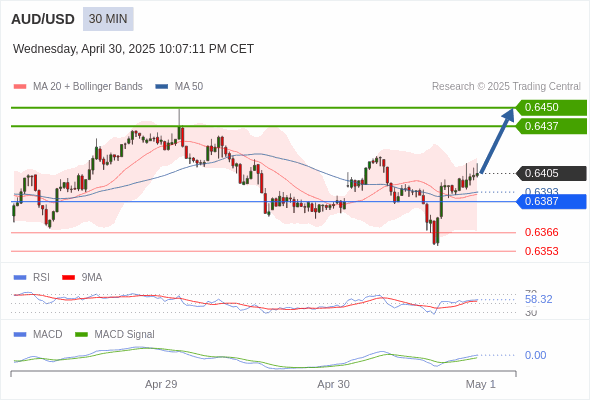Screen dimensions: 590x400
Task: Click the 0.6366 red support label
Action: pos(541,233)
